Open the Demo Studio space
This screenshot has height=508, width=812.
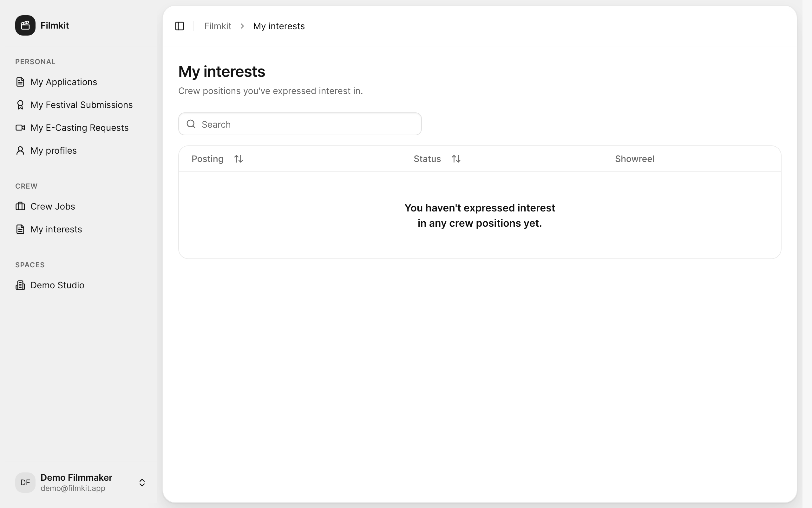click(x=81, y=285)
